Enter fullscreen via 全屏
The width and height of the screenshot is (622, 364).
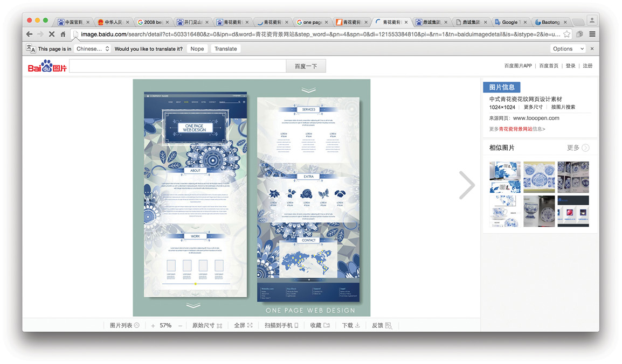click(x=243, y=326)
